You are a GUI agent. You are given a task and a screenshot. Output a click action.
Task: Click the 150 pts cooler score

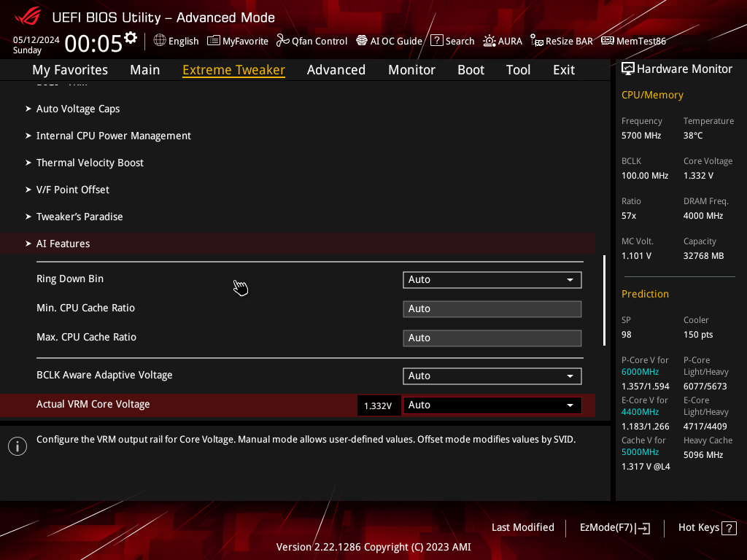click(x=698, y=335)
